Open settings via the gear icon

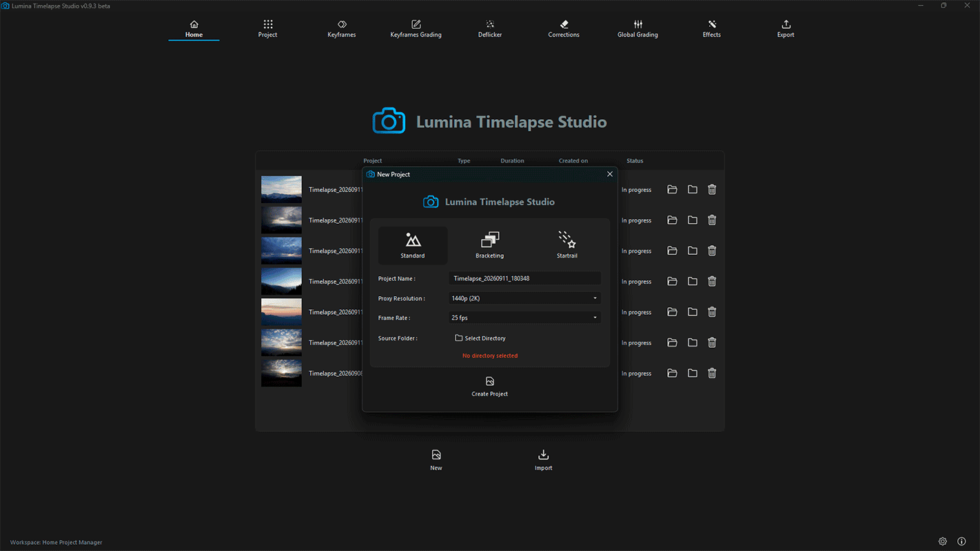coord(943,541)
